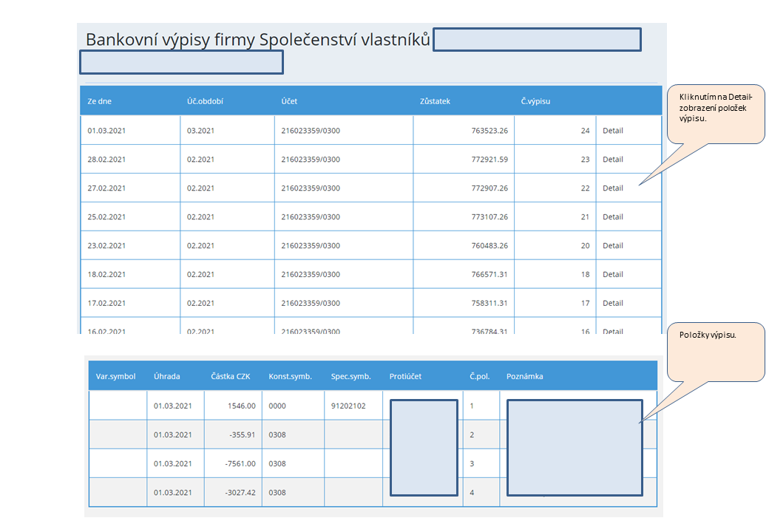View Detail for the 17.02.2021 statement

[612, 303]
